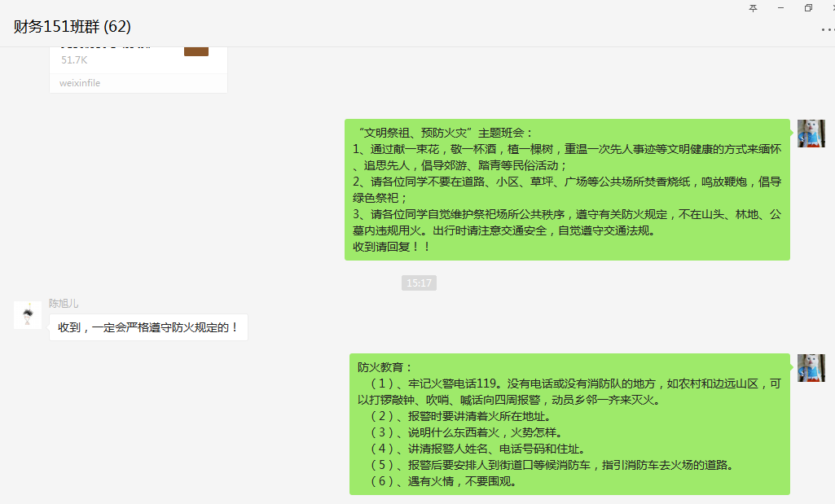Click the 收到请回复 line in green message
This screenshot has width=835, height=504.
(392, 247)
